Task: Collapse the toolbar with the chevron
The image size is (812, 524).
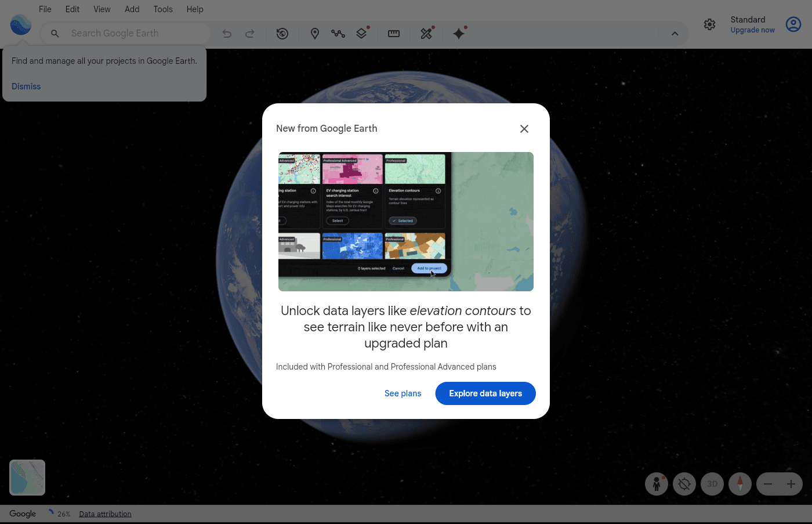Action: click(x=675, y=34)
